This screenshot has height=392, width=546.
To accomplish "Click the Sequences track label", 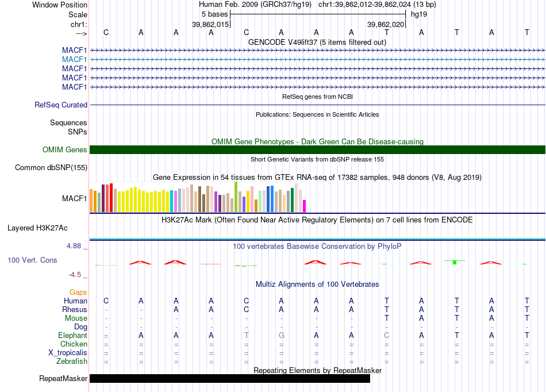I will click(68, 122).
